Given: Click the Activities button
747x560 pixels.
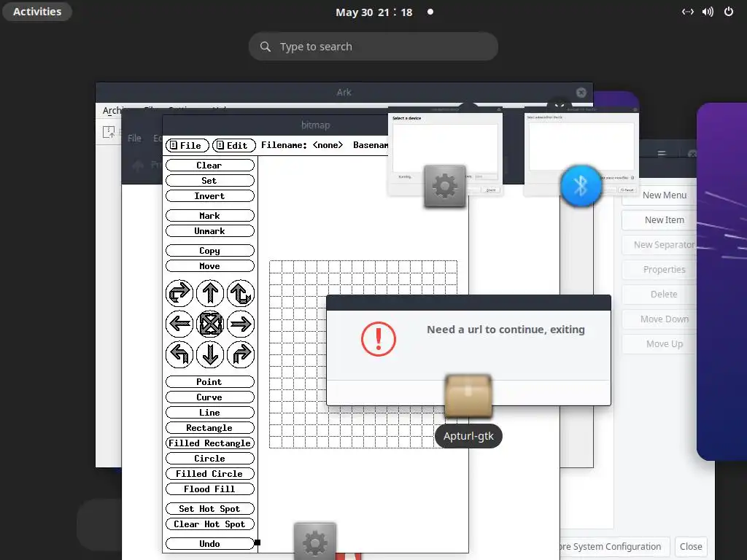Looking at the screenshot, I should point(37,12).
